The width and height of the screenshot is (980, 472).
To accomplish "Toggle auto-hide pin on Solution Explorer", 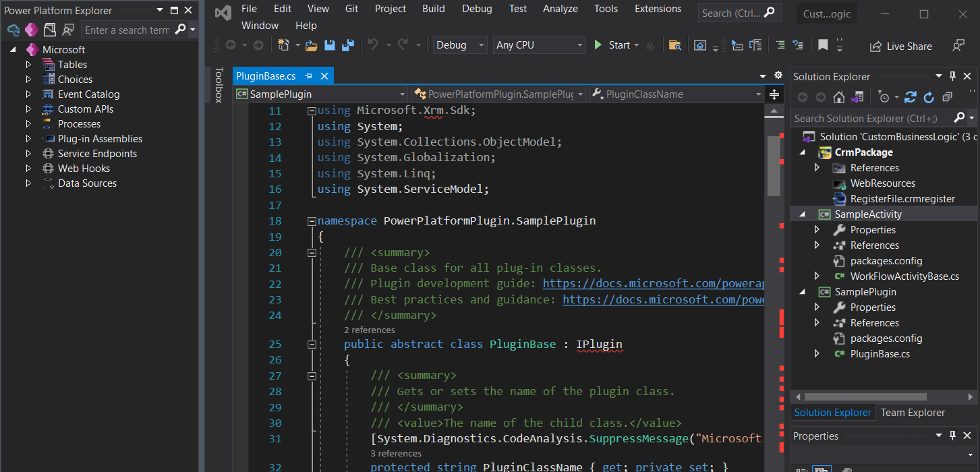I will pos(953,76).
